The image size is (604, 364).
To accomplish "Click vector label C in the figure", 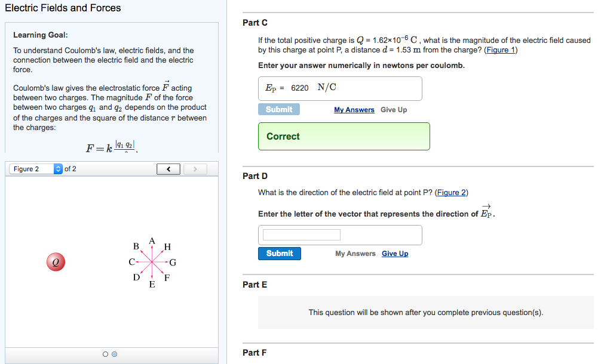I will (131, 261).
